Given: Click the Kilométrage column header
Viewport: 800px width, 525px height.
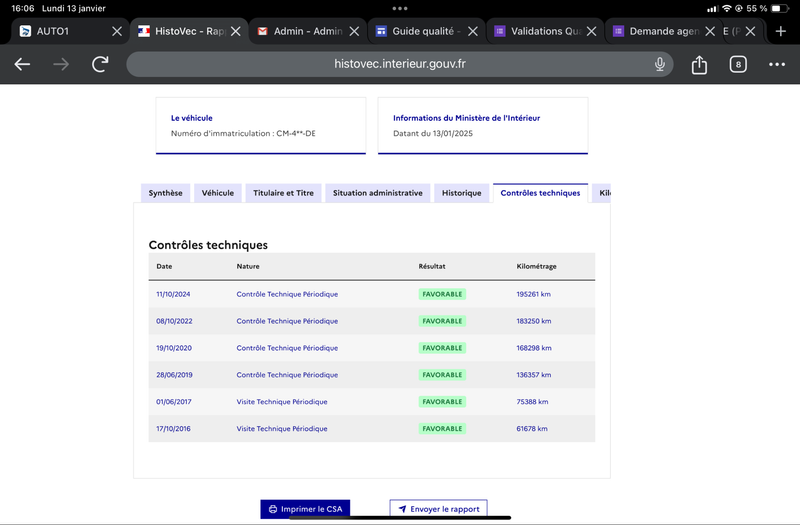Looking at the screenshot, I should [536, 266].
